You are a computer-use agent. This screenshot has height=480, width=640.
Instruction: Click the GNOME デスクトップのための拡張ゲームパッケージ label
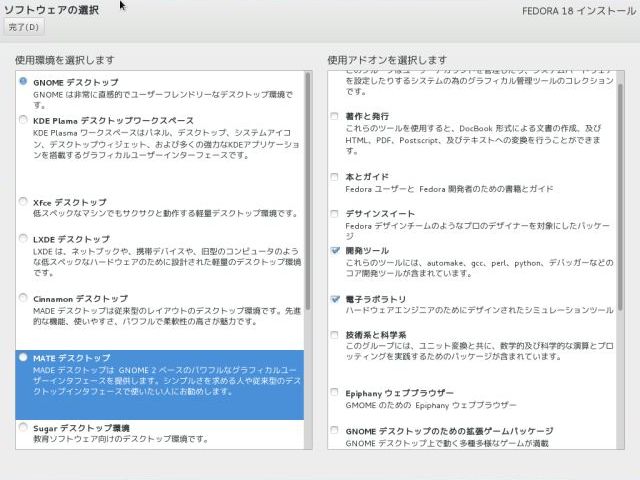pos(449,431)
